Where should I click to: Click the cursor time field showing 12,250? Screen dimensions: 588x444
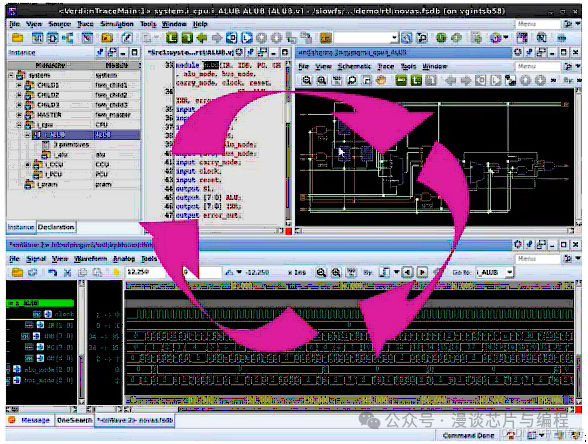pyautogui.click(x=145, y=272)
